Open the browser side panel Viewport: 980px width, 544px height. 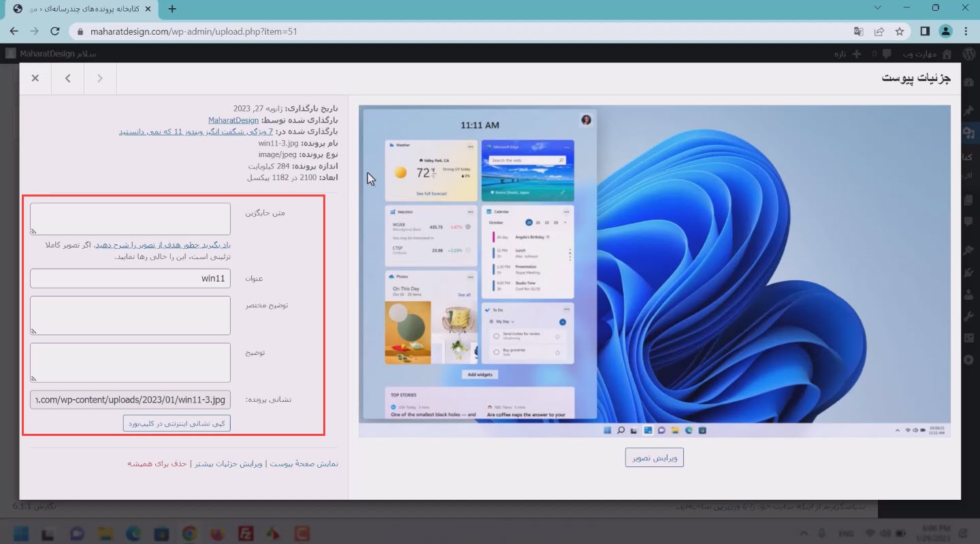click(x=925, y=31)
